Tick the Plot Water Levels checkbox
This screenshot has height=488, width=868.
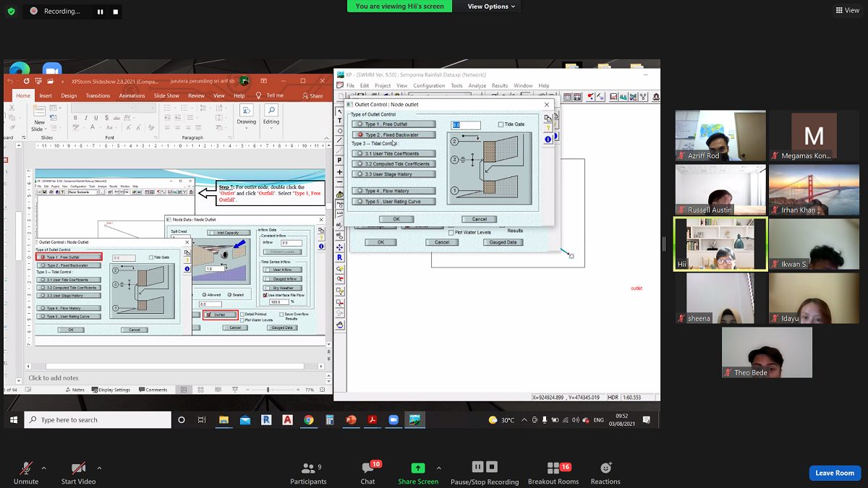[x=450, y=232]
